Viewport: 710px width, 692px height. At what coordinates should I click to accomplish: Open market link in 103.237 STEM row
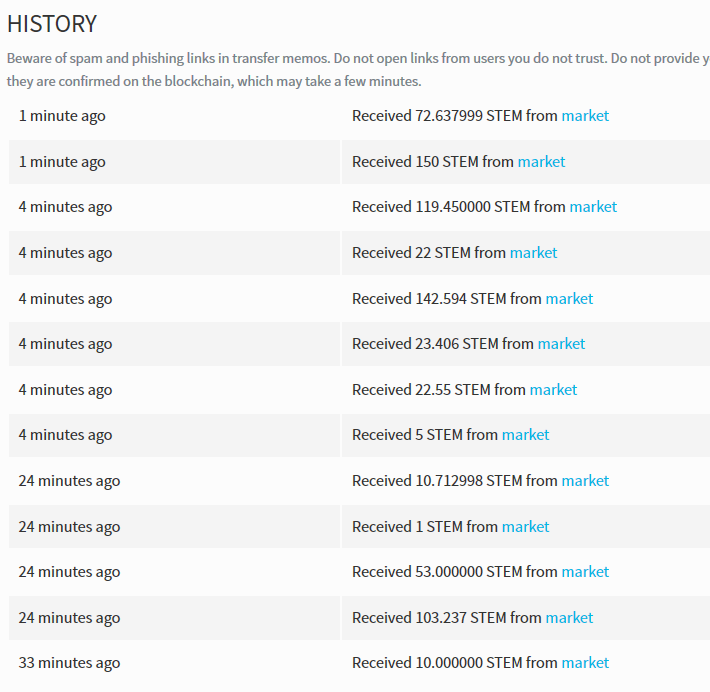(569, 618)
